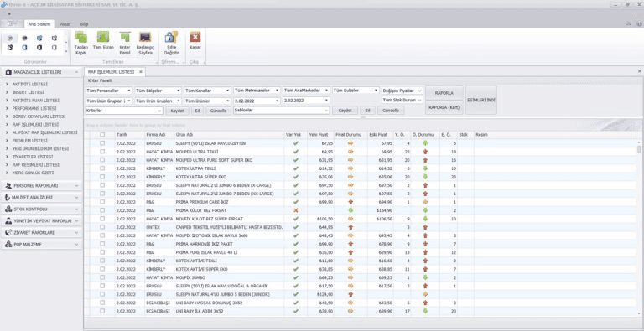Click the red Kapat exit icon
Viewport: 644px width, 331px height.
pos(195,38)
